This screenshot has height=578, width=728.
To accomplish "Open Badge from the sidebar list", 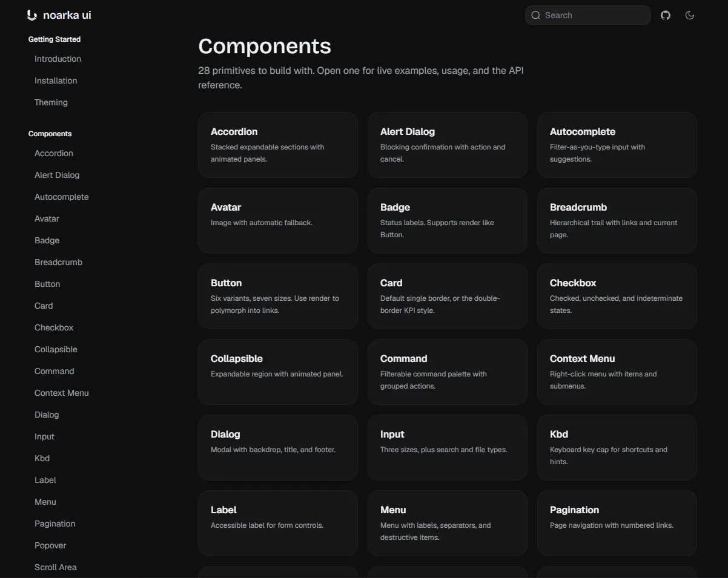I will 47,240.
